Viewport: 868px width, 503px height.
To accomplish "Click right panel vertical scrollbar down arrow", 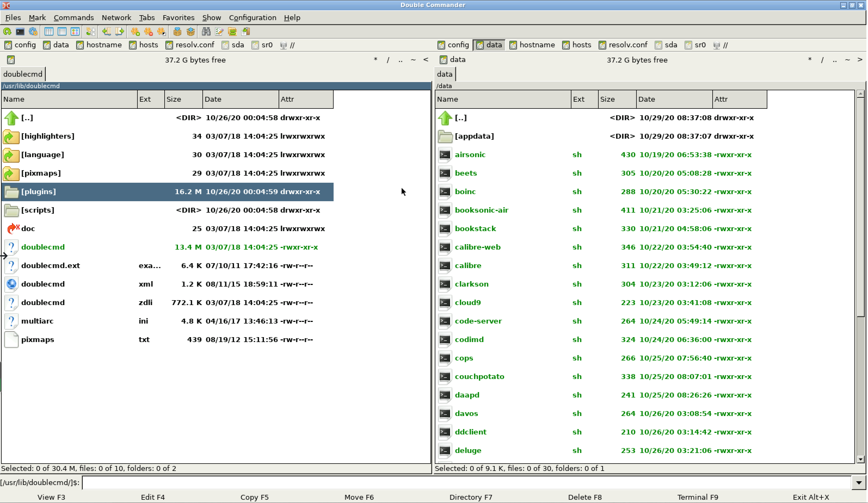I will (860, 459).
